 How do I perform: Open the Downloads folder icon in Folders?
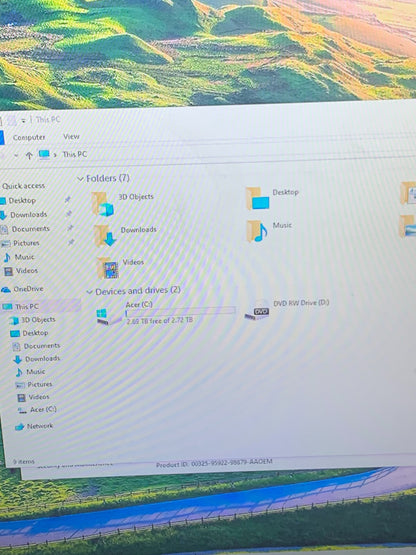[105, 236]
